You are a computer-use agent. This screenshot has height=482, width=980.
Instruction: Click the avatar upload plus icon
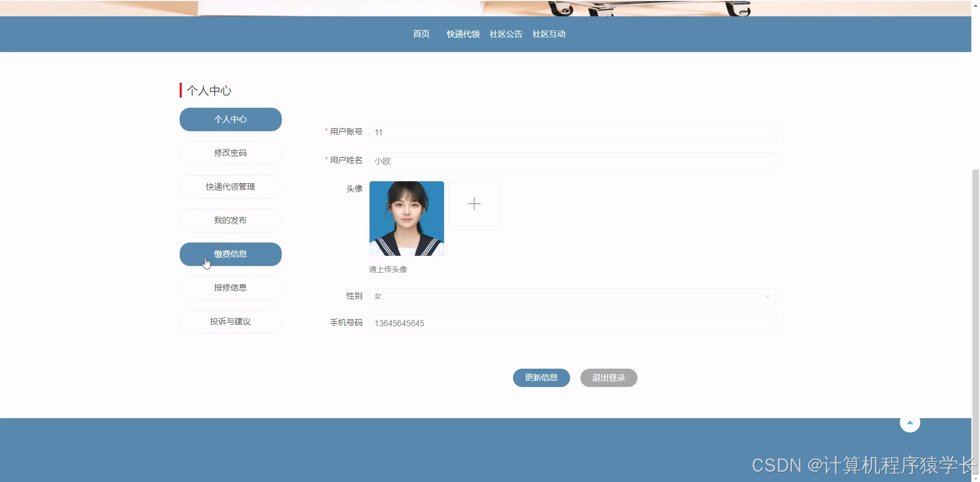pyautogui.click(x=474, y=203)
